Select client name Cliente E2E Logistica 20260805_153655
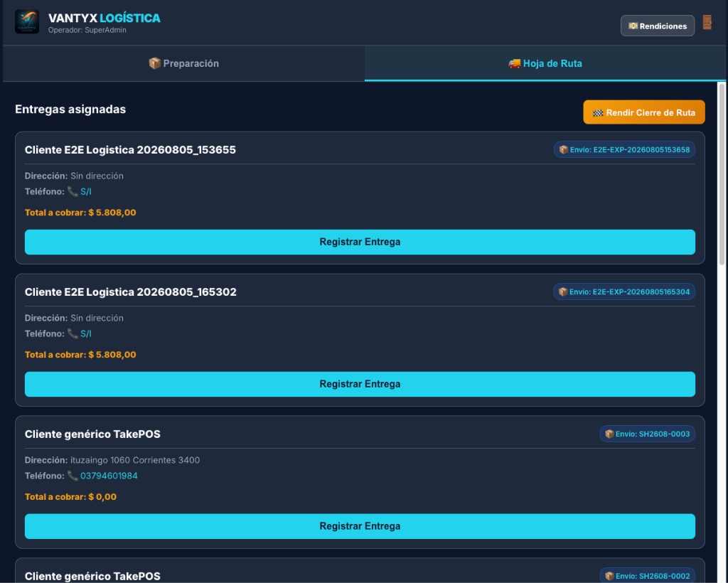 tap(130, 150)
